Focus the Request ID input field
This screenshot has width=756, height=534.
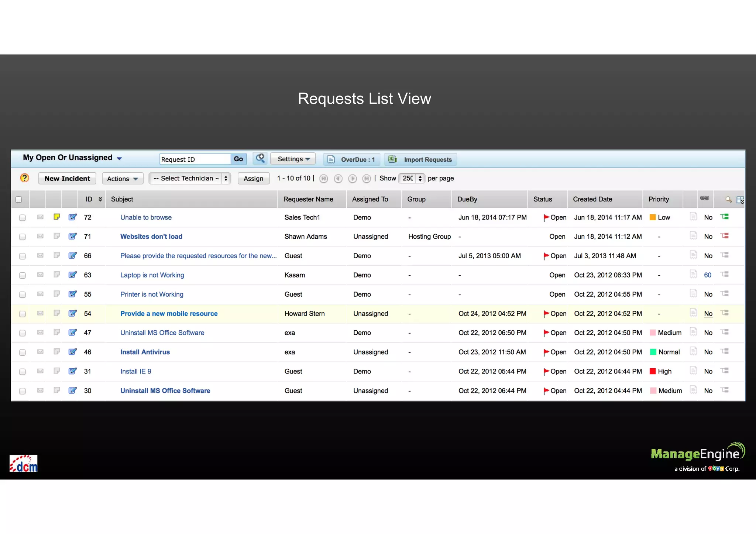[195, 159]
